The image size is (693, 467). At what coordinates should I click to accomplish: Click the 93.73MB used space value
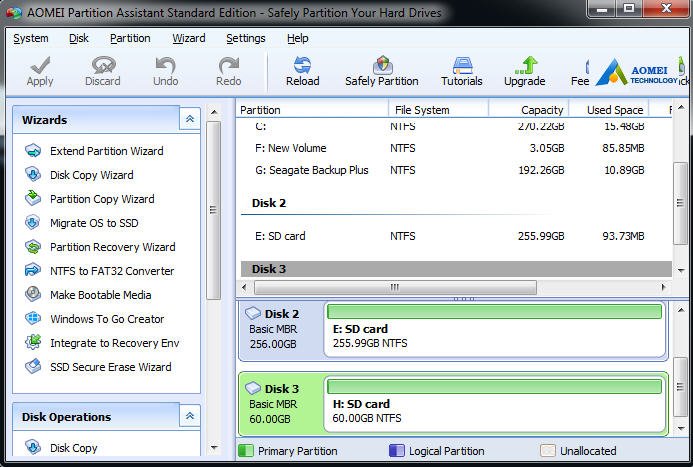(x=623, y=236)
